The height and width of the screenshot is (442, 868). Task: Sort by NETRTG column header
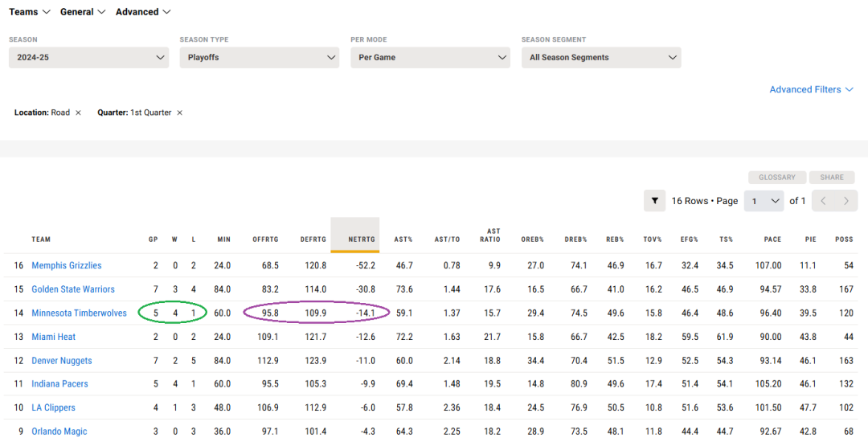[x=362, y=239]
